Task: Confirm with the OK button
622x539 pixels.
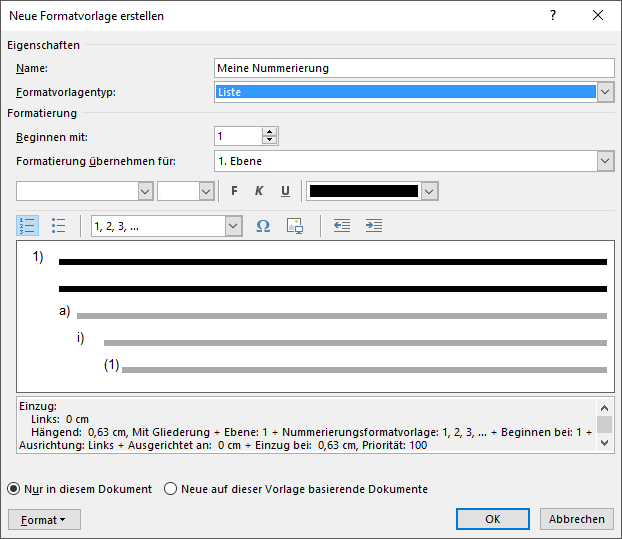Action: (x=492, y=519)
